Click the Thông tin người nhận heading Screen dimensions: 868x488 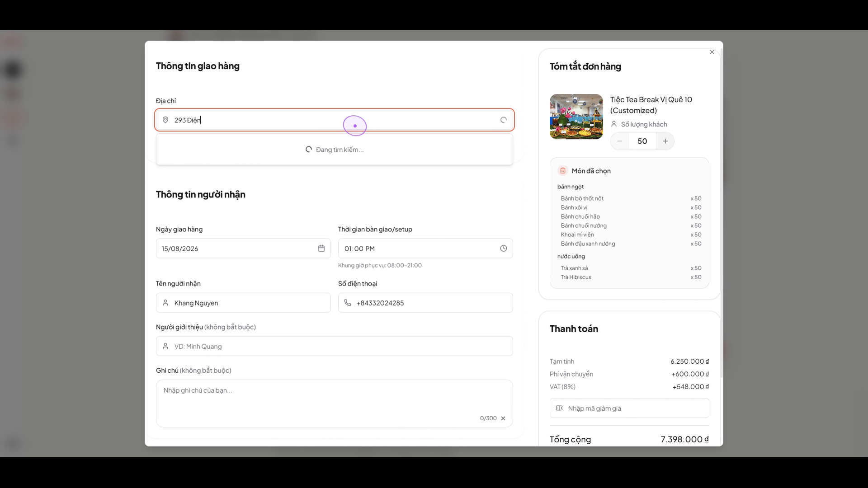tap(201, 194)
